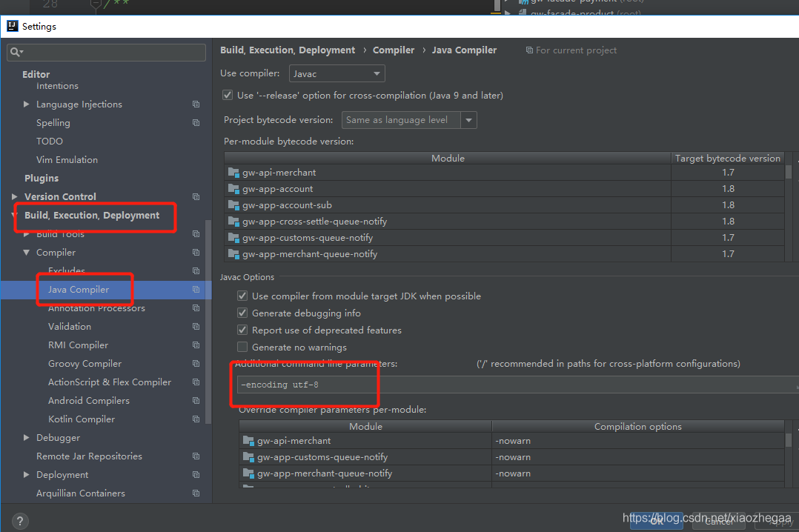This screenshot has height=532, width=799.
Task: Click the project-level icon beside Kotlin Compiler
Action: (x=196, y=419)
